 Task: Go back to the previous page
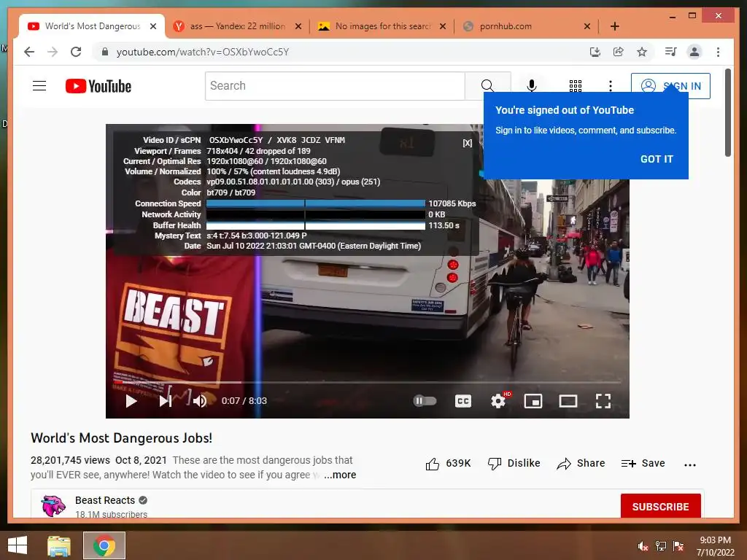coord(29,52)
